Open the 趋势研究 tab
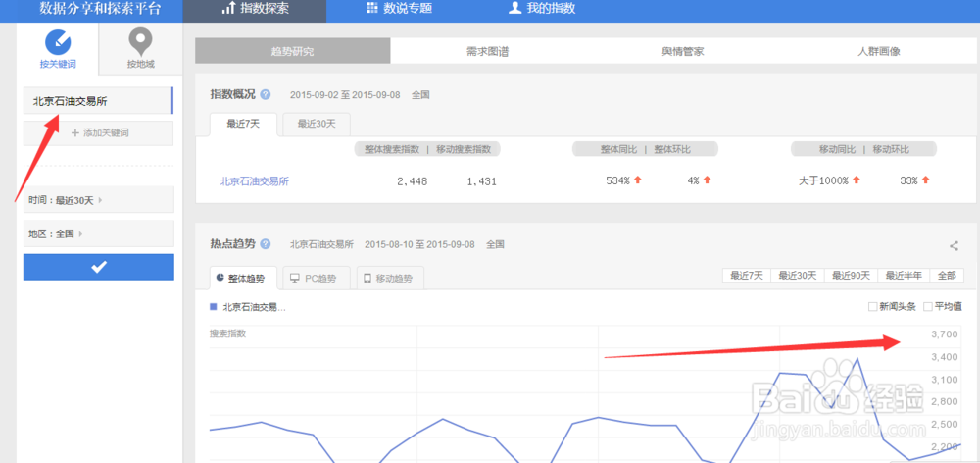980x463 pixels. (292, 51)
